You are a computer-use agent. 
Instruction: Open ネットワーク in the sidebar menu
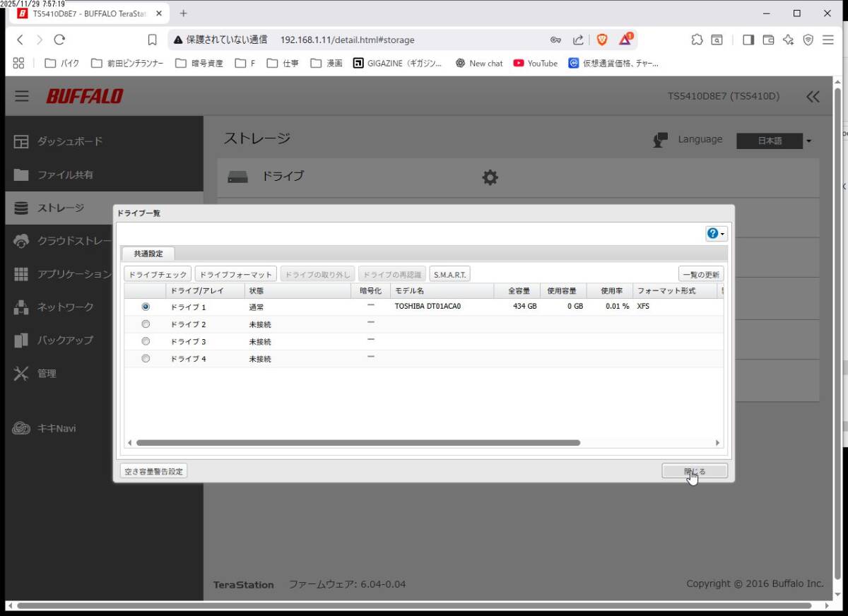click(65, 307)
